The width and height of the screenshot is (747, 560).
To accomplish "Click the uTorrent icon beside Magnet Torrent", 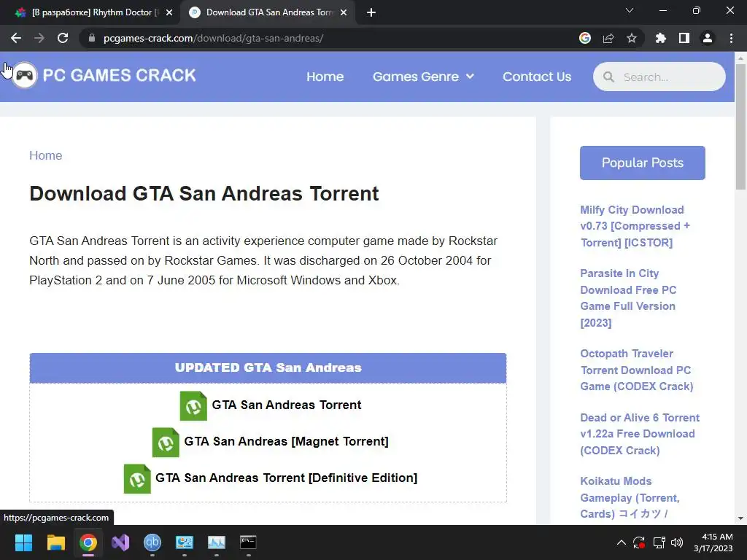I will point(166,443).
